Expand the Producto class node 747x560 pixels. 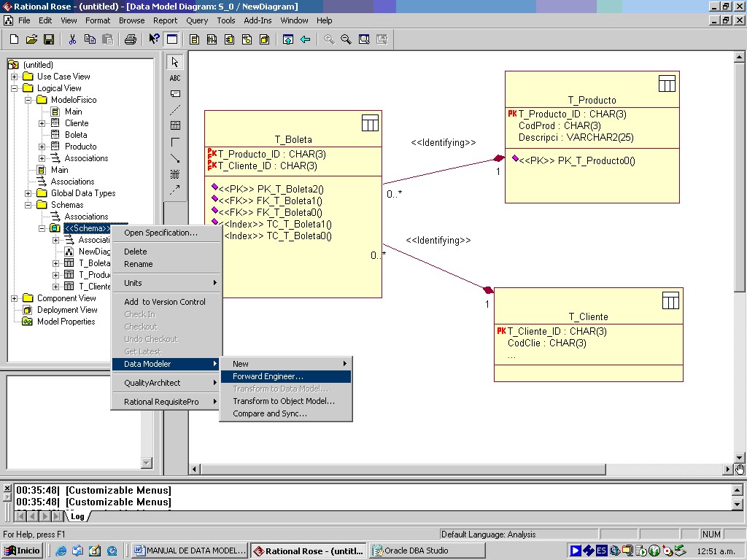pos(42,147)
